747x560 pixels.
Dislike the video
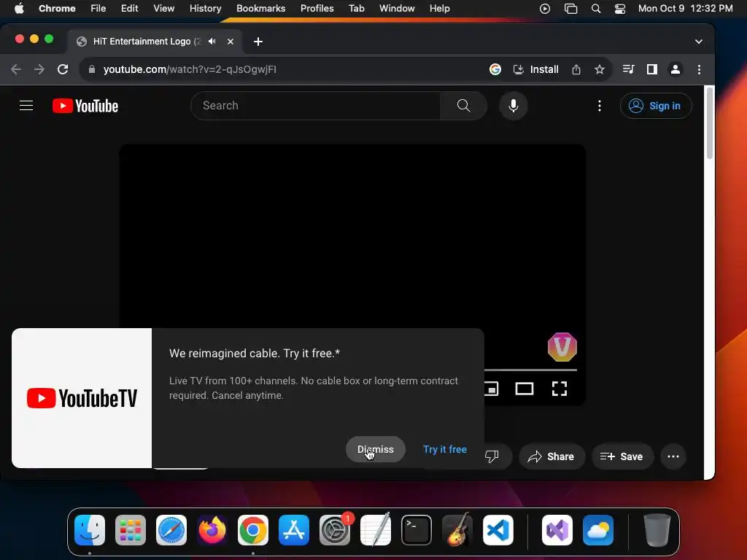[492, 456]
